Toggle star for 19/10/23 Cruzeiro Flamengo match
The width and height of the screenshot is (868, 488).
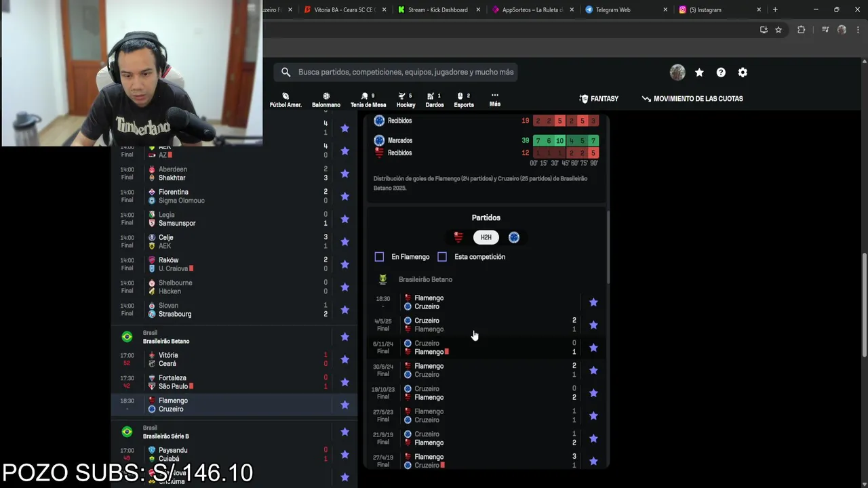[593, 393]
